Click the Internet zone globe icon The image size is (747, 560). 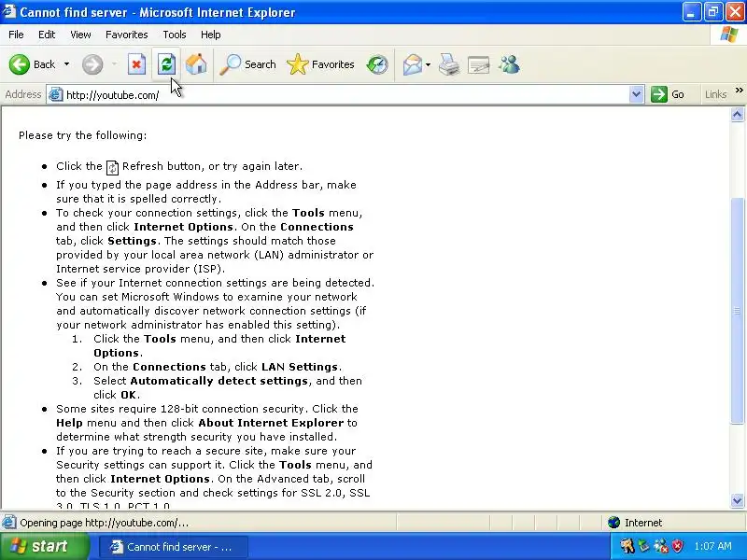click(613, 523)
